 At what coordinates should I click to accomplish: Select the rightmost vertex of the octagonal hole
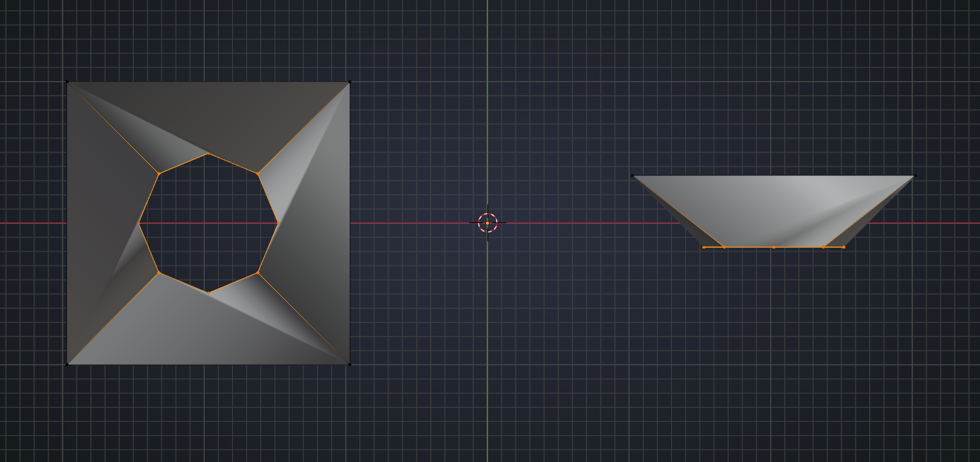tap(278, 222)
